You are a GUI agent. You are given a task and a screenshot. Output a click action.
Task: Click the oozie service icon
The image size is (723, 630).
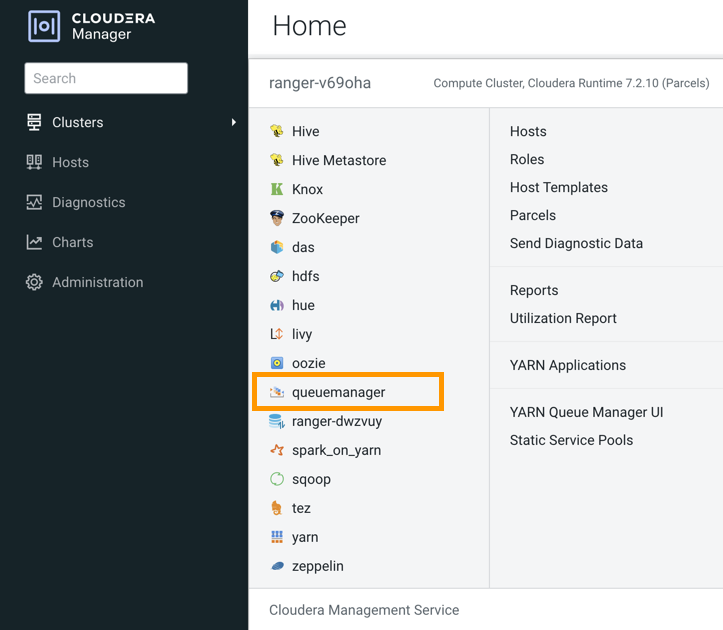click(x=277, y=363)
